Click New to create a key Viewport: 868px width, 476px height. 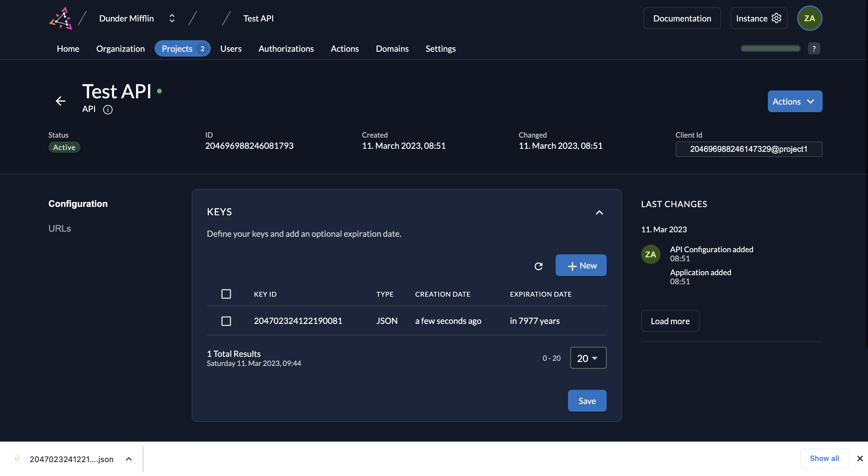pos(581,266)
